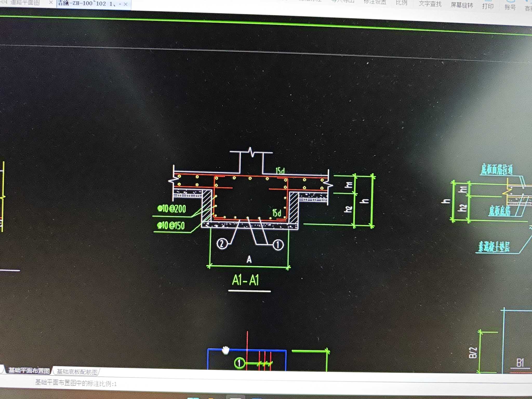This screenshot has height=399, width=532.
Task: Click the white circled 1 callout below the section
Action: [278, 245]
